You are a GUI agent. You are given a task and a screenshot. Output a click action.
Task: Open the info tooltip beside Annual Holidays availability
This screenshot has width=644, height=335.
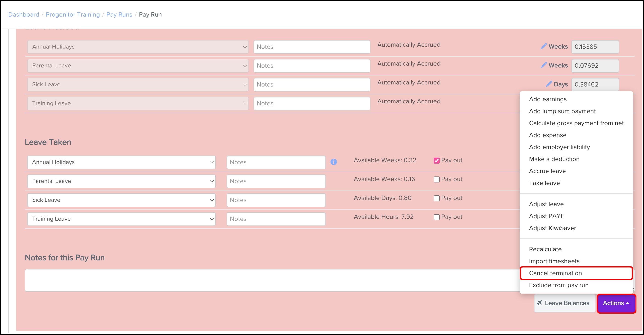(x=334, y=162)
